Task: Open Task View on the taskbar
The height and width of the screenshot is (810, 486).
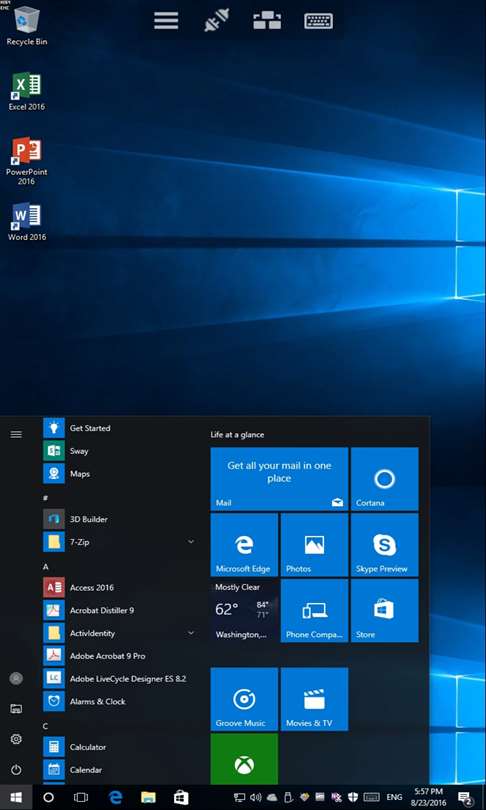Action: coord(81,797)
